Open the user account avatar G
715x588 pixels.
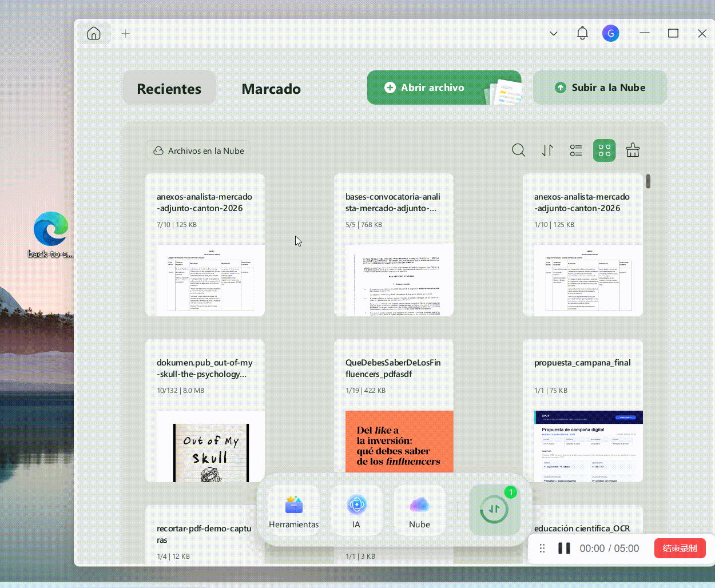point(611,33)
